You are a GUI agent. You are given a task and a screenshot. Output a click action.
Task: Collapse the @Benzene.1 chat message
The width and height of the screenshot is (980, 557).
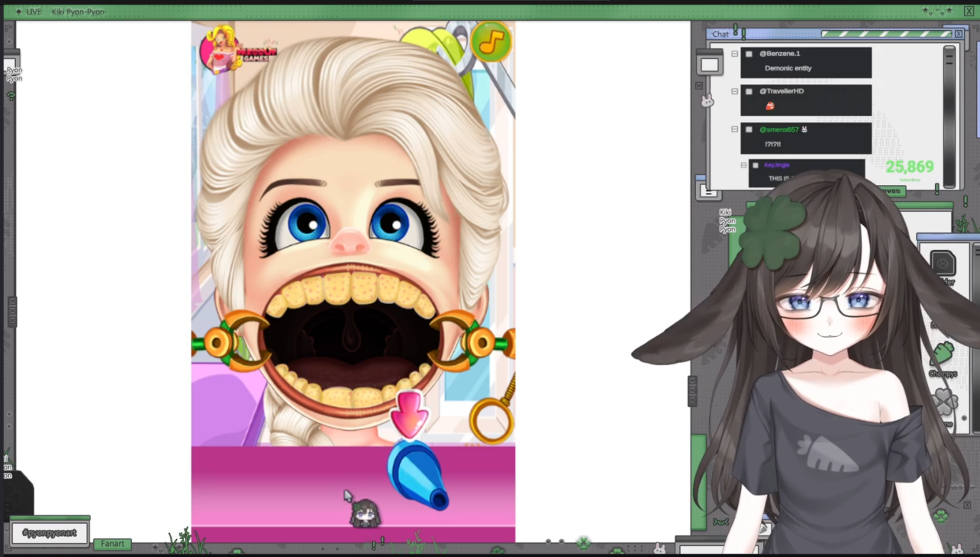coord(734,54)
